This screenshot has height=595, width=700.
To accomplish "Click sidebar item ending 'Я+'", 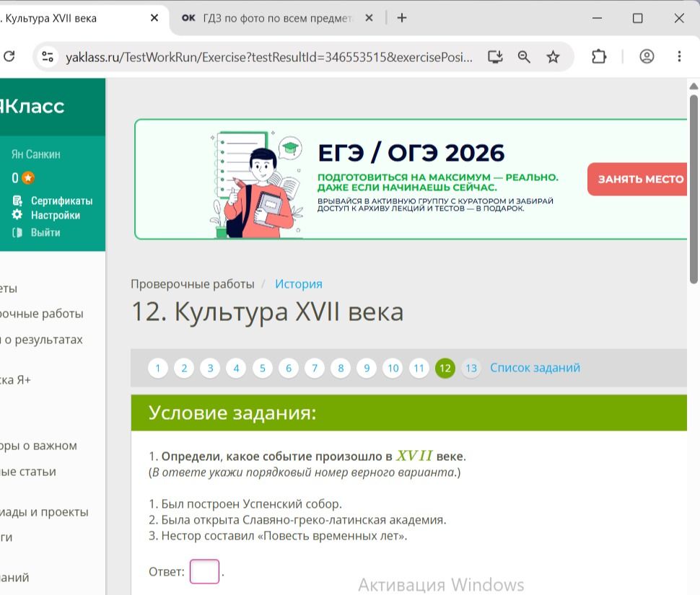I will [15, 380].
